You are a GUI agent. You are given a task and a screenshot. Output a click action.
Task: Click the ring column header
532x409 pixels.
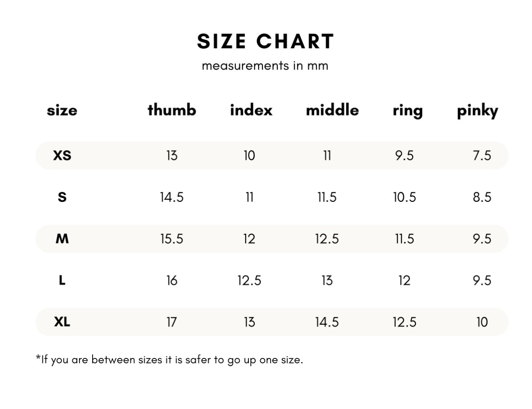pyautogui.click(x=407, y=111)
